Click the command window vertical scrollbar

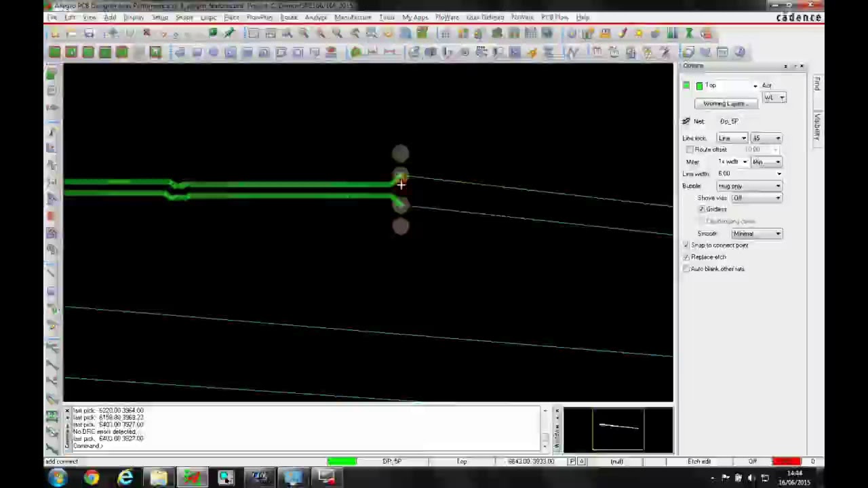pyautogui.click(x=545, y=429)
